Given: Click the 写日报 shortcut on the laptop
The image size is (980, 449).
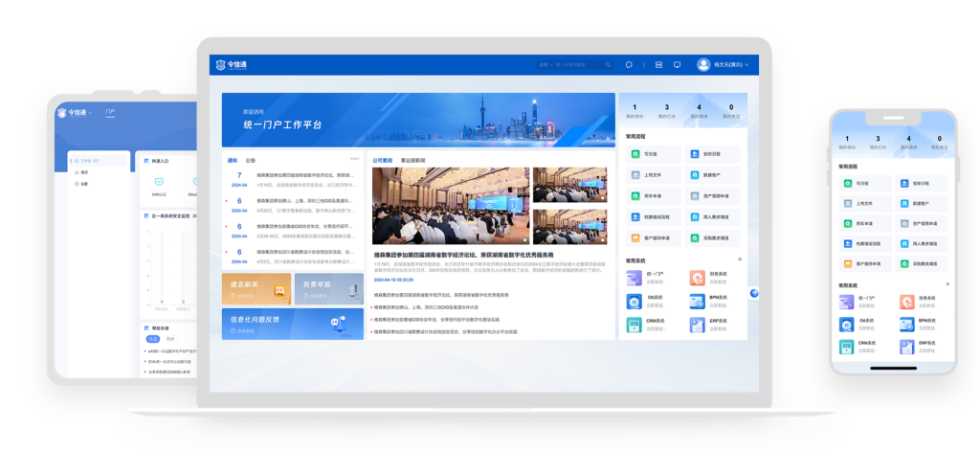Looking at the screenshot, I should point(644,154).
